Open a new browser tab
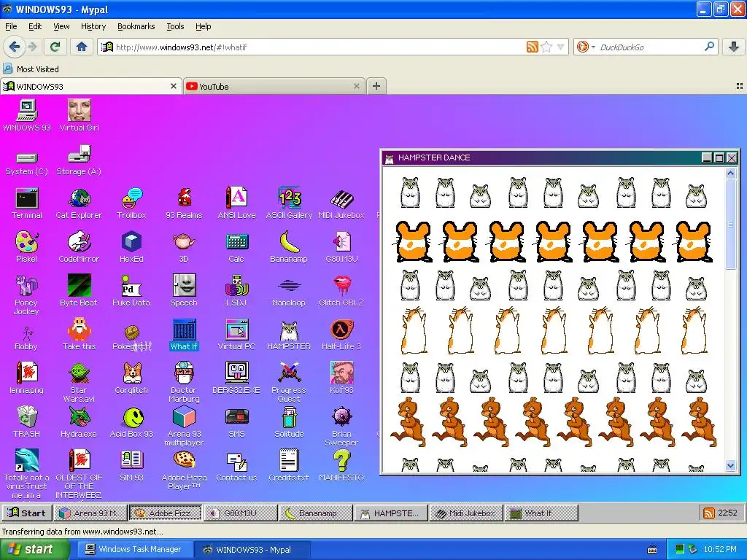The height and width of the screenshot is (560, 747). pyautogui.click(x=376, y=86)
